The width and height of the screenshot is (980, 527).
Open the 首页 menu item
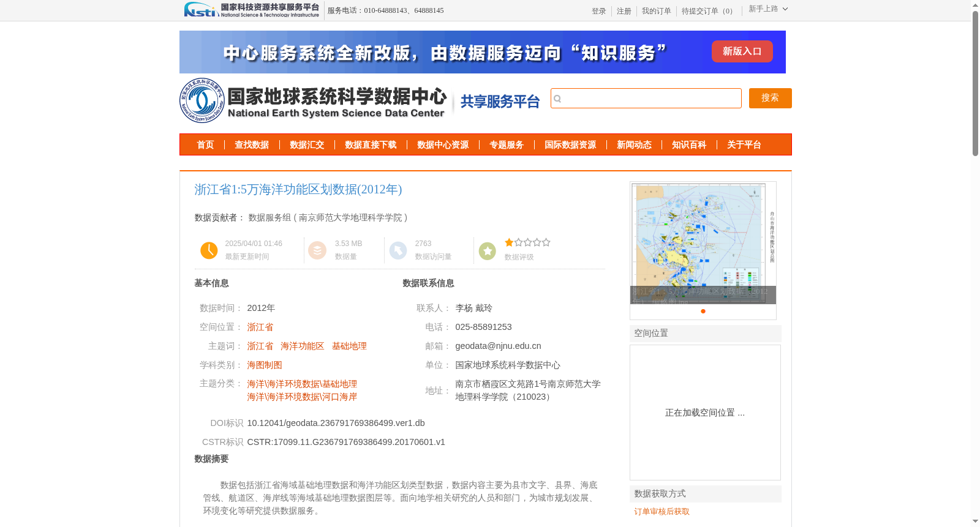pyautogui.click(x=205, y=144)
